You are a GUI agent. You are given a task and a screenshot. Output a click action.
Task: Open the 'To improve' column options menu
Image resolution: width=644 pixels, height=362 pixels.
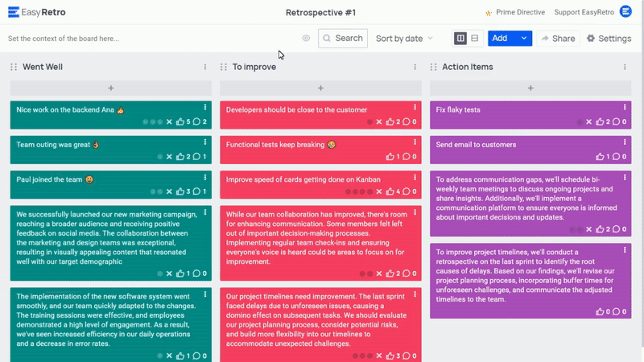tap(415, 68)
